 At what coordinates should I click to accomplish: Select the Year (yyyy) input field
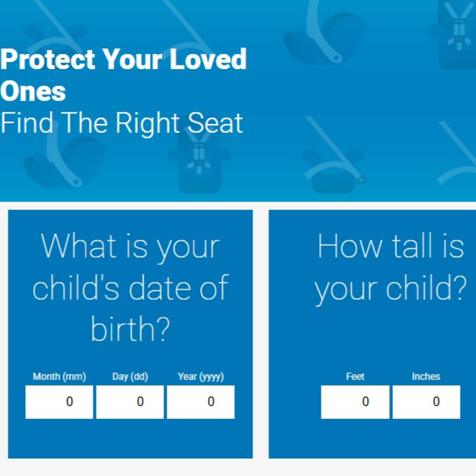point(201,402)
